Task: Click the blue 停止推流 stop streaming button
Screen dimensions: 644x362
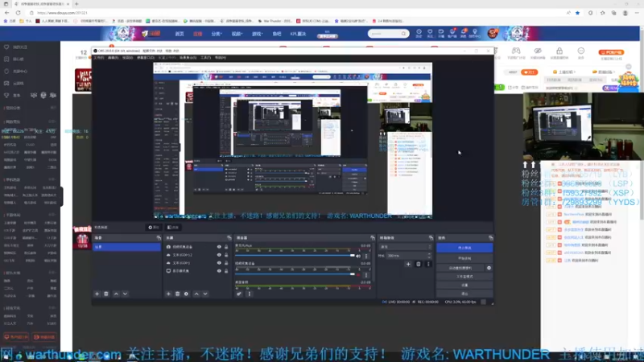Action: click(x=464, y=248)
